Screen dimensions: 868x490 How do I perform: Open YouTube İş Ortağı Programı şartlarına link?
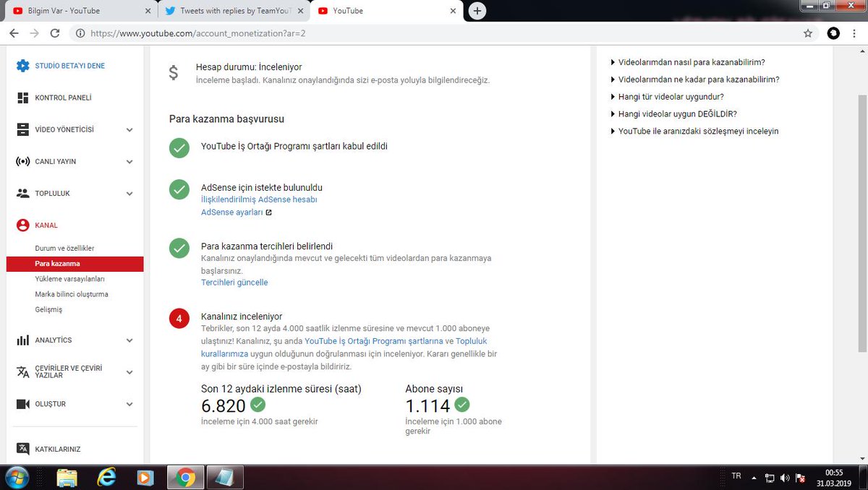click(373, 341)
